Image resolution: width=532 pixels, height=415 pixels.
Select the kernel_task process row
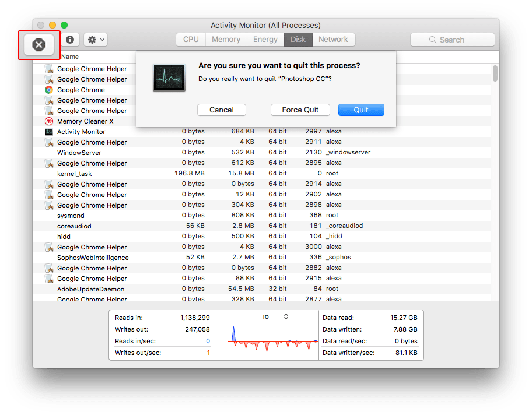coord(261,174)
